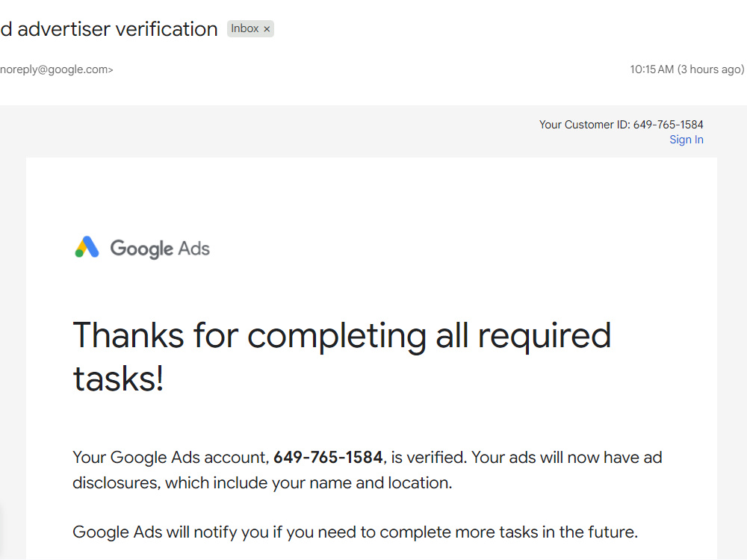Click 'Your Google Ads account,' opening text
The height and width of the screenshot is (560, 747).
point(171,457)
